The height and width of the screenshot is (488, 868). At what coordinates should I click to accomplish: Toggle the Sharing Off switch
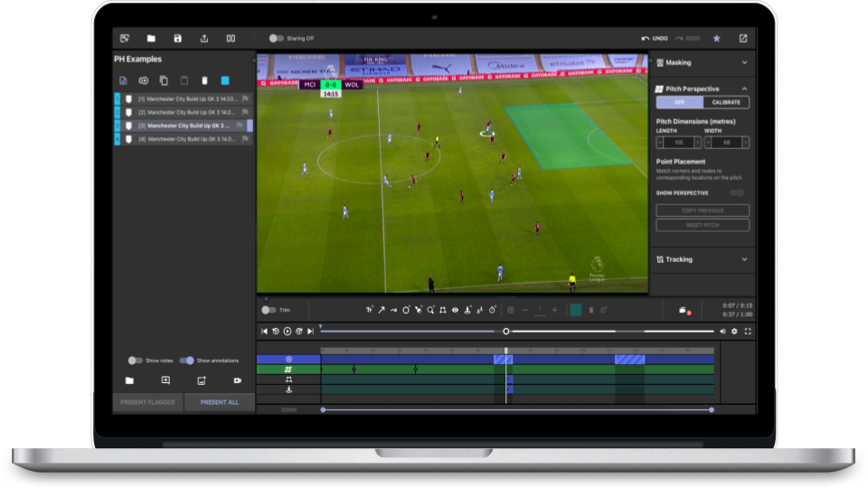(x=276, y=39)
